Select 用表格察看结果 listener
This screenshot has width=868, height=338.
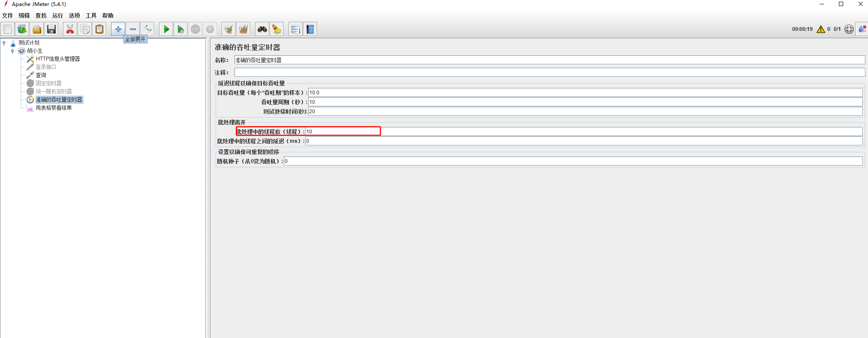(54, 108)
